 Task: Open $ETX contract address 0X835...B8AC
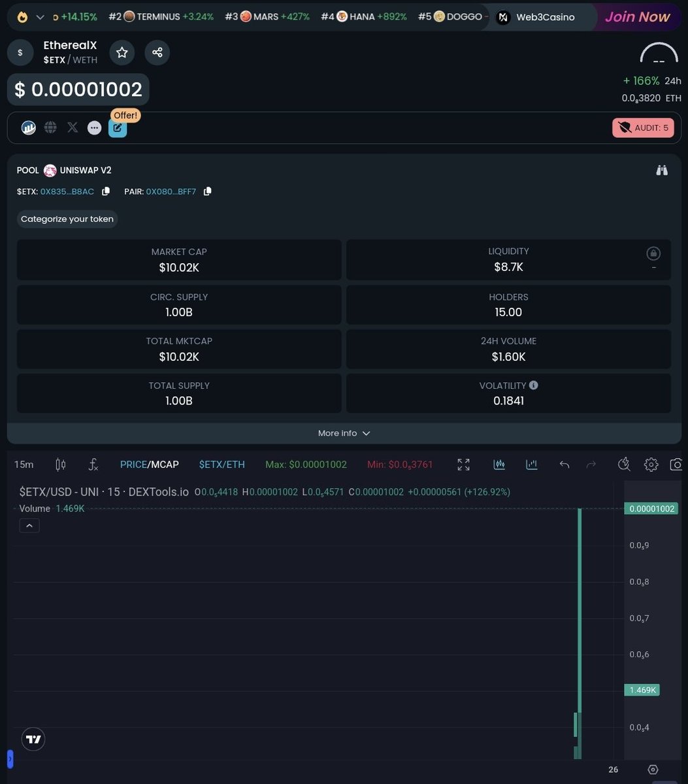[67, 191]
